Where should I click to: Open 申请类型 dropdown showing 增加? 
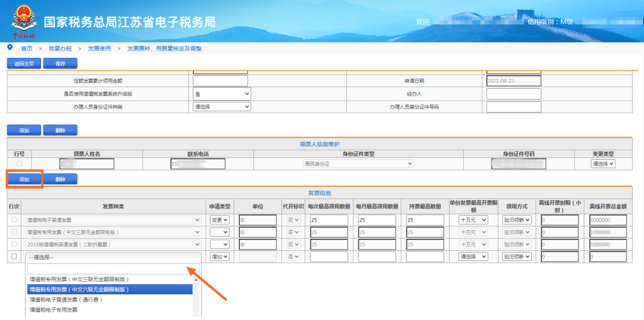point(219,256)
